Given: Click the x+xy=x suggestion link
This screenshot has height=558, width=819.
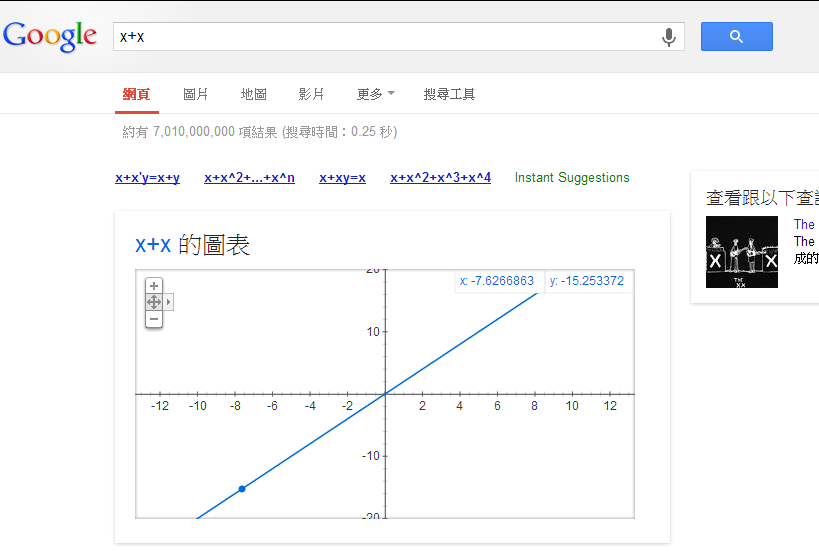Looking at the screenshot, I should [342, 178].
